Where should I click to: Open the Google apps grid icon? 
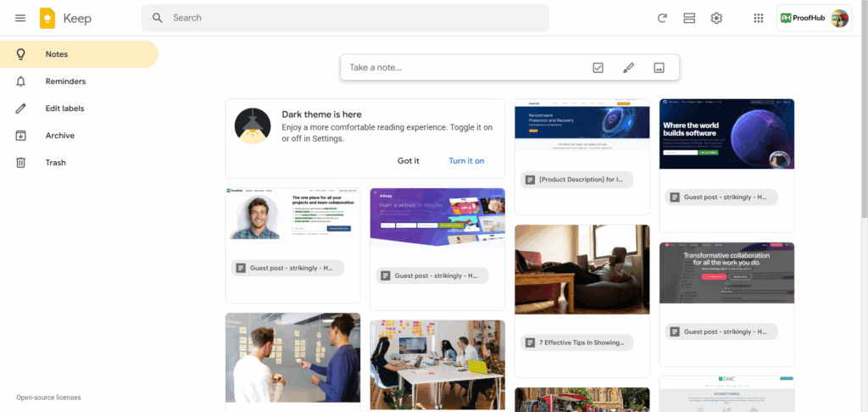coord(759,19)
